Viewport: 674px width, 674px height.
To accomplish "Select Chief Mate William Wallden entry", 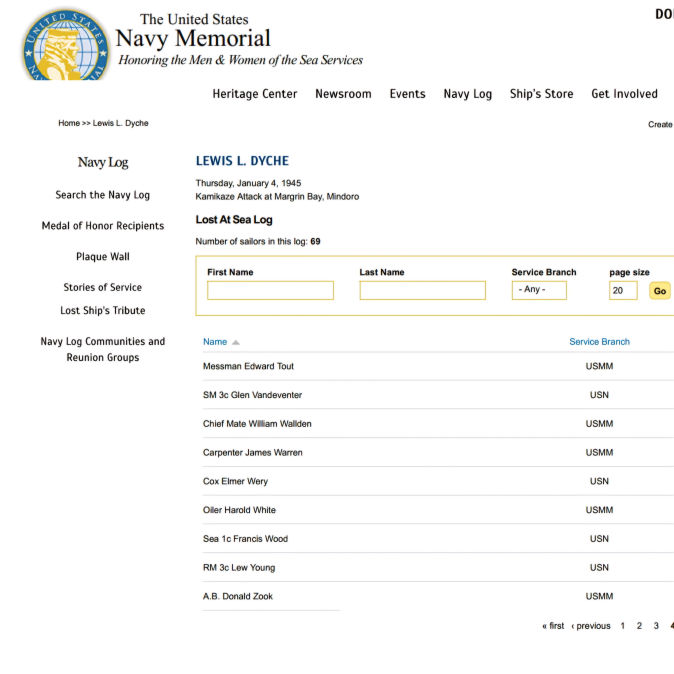I will click(x=257, y=424).
